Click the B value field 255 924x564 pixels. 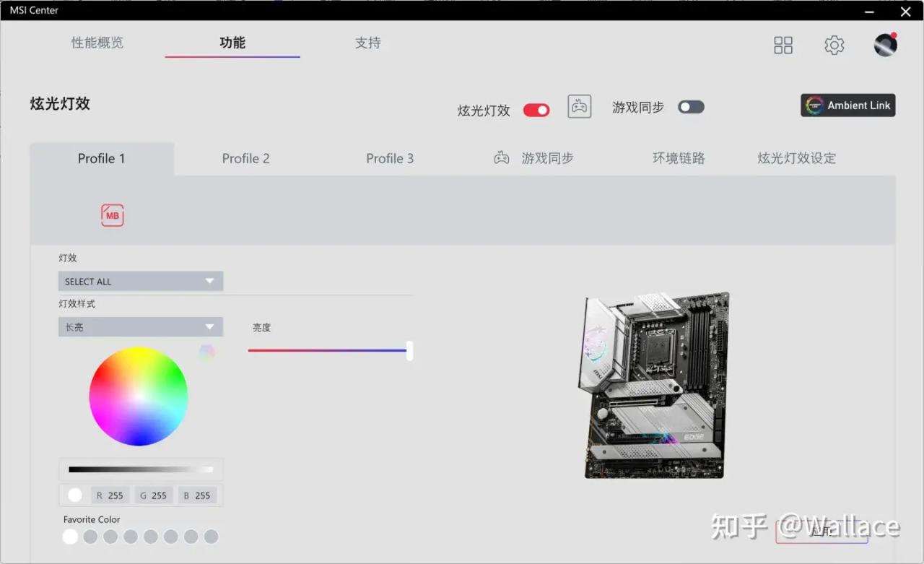pyautogui.click(x=198, y=495)
